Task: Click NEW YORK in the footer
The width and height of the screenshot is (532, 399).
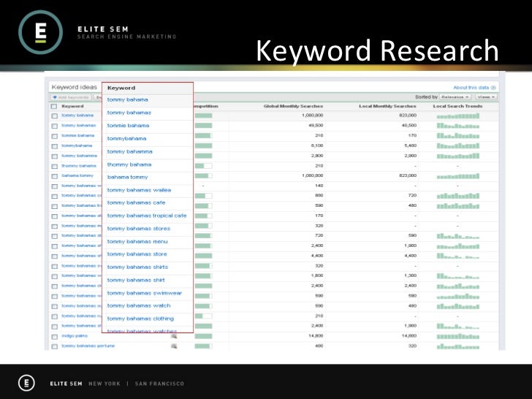Action: coord(104,384)
